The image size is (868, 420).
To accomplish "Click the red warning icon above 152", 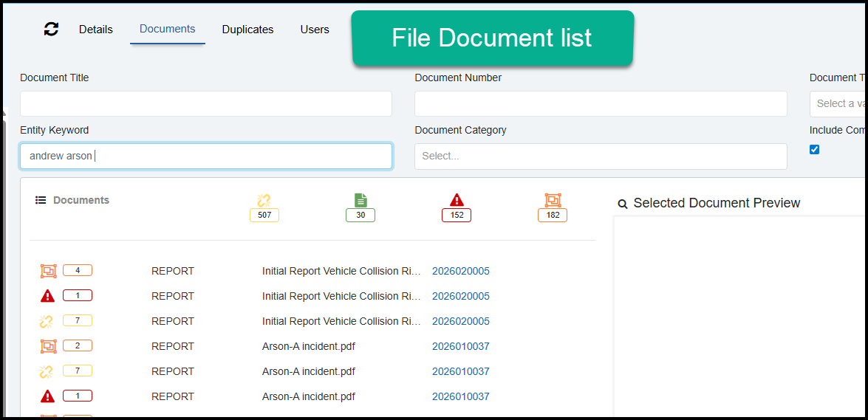I will click(457, 200).
